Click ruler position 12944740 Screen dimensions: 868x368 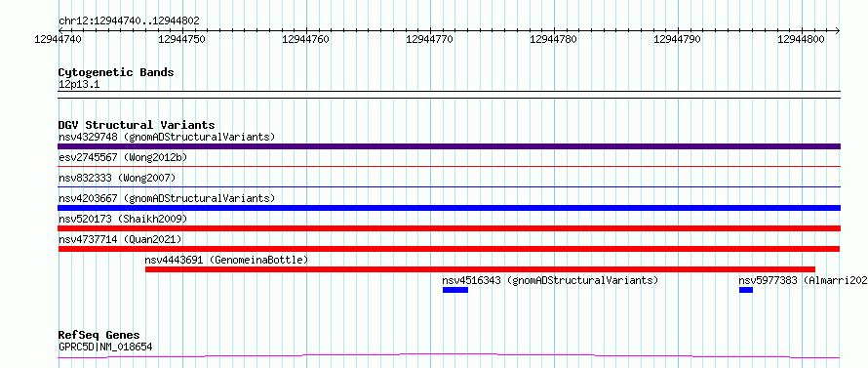59,39
